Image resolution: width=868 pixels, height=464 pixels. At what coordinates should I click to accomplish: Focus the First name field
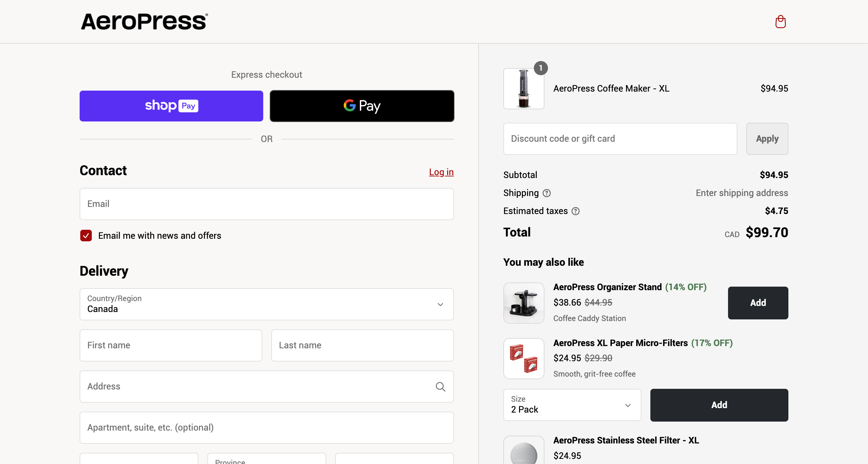coord(171,345)
